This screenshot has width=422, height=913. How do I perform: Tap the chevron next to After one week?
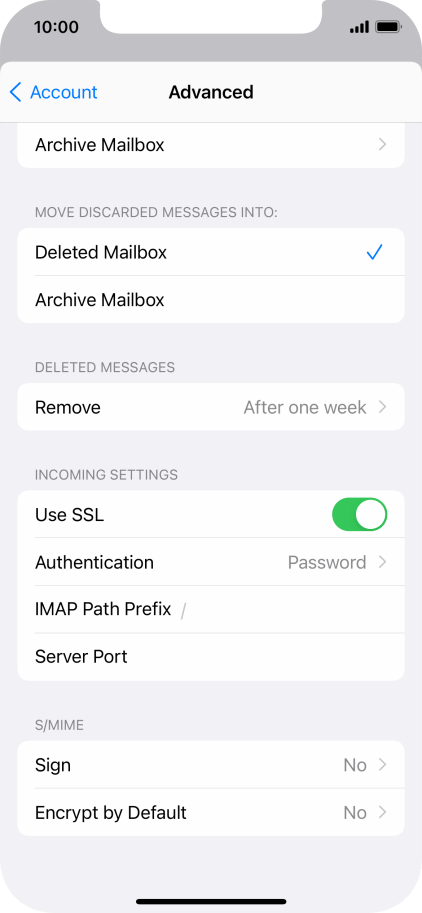(382, 407)
